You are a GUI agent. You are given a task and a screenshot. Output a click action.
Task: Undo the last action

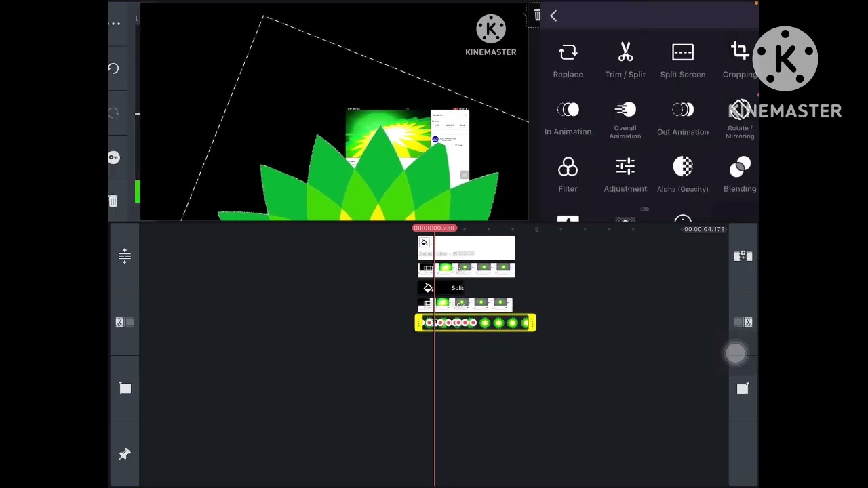coord(113,68)
